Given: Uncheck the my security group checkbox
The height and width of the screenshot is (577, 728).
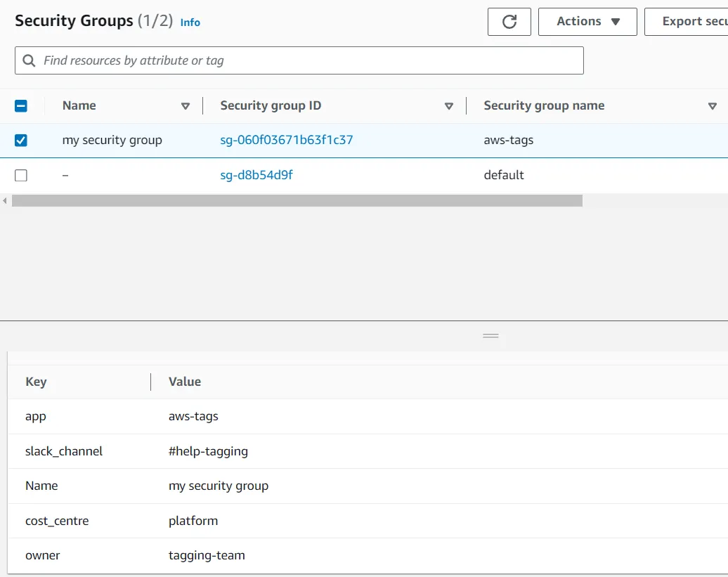Looking at the screenshot, I should (x=21, y=140).
